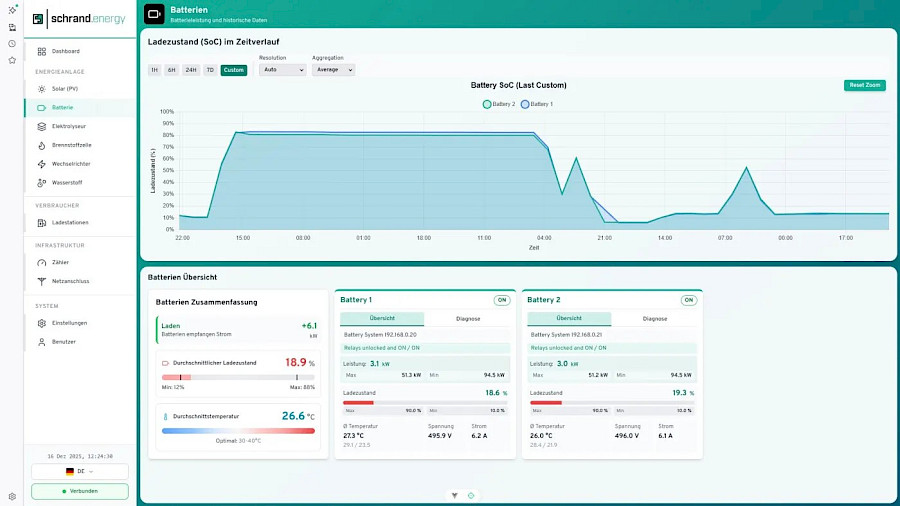Switch to Battery 1 Diagnose tab
900x506 pixels.
click(x=468, y=318)
